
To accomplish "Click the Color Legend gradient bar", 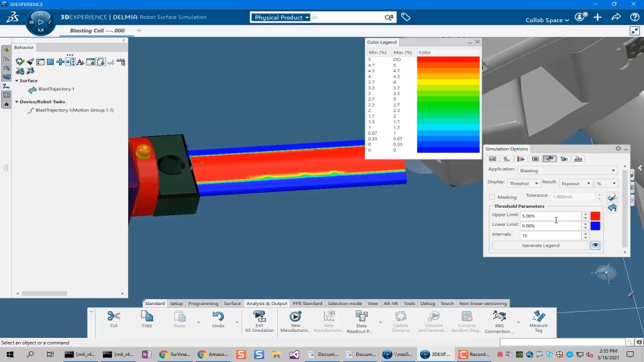I will click(x=448, y=105).
